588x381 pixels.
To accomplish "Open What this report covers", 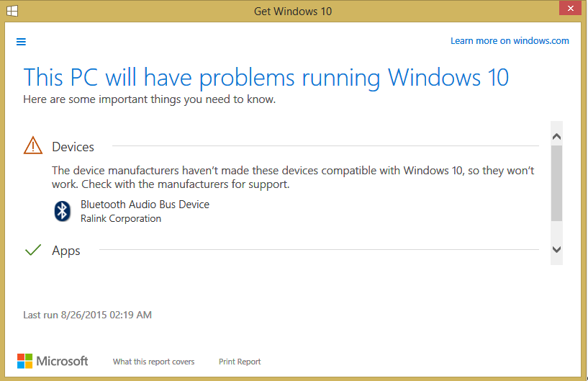I will click(153, 362).
